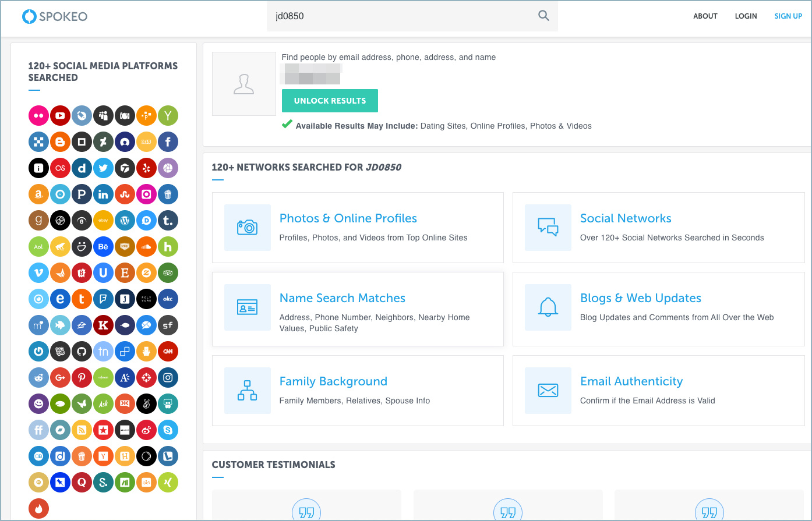This screenshot has height=521, width=812.
Task: Click the WordPress icon
Action: 125,221
